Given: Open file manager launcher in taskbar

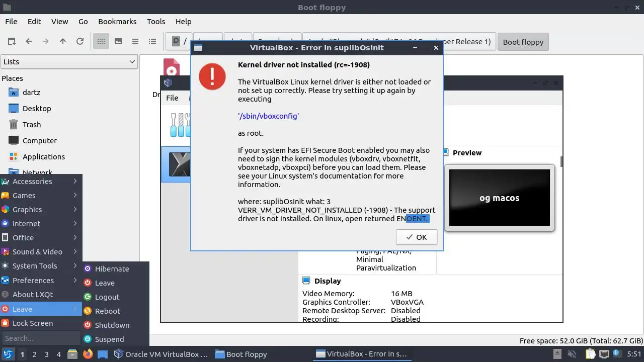Looking at the screenshot, I should (x=72, y=354).
